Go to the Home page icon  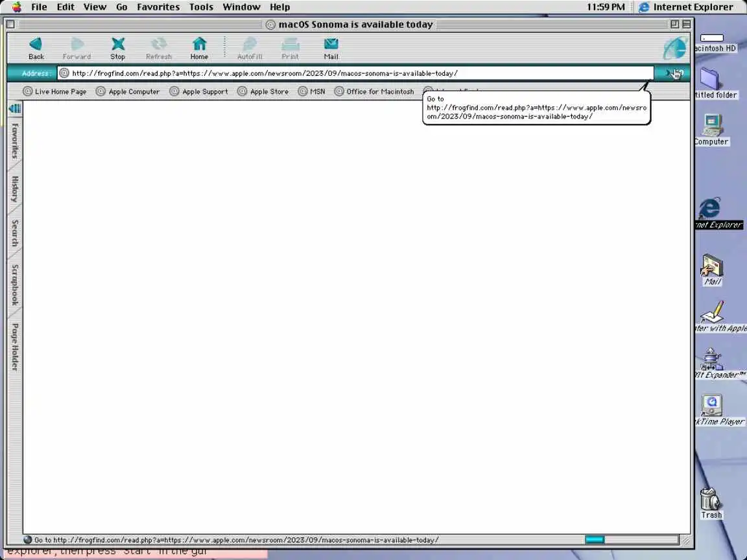tap(199, 49)
